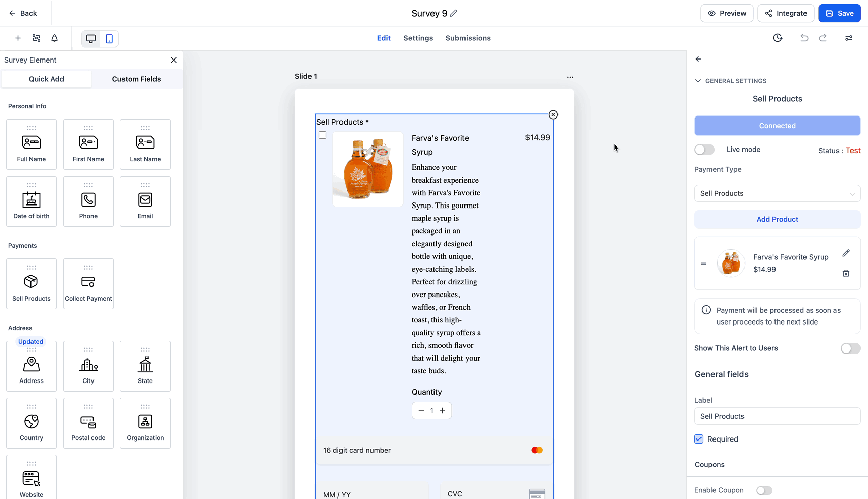Viewport: 868px width, 499px height.
Task: Open version history clock icon
Action: 778,38
